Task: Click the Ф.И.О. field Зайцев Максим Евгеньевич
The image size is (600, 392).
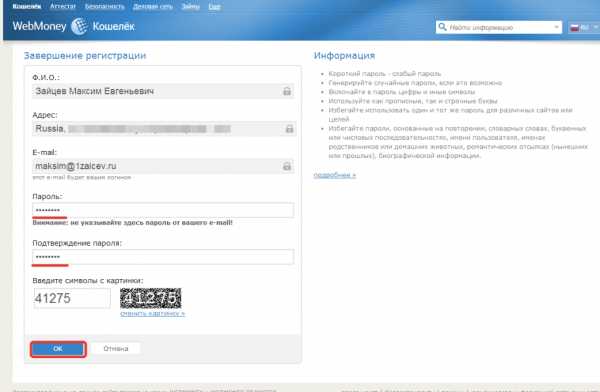Action: (x=163, y=91)
